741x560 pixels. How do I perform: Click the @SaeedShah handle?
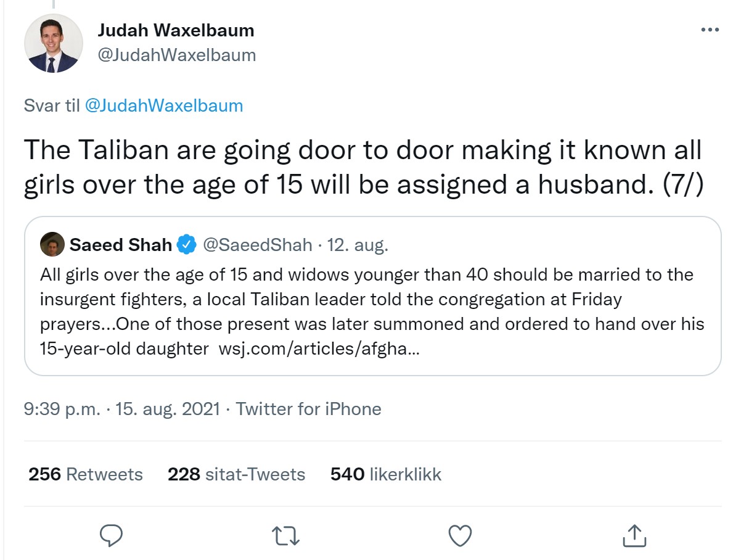point(258,245)
